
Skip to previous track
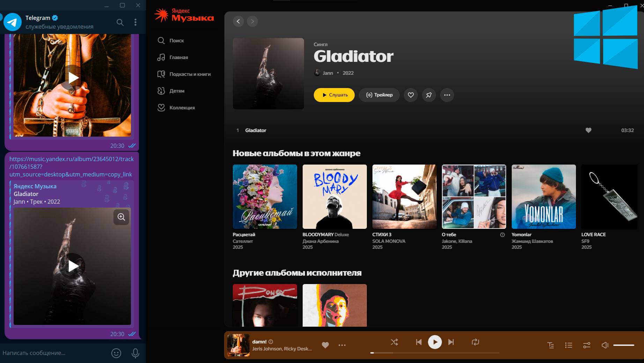pos(419,342)
